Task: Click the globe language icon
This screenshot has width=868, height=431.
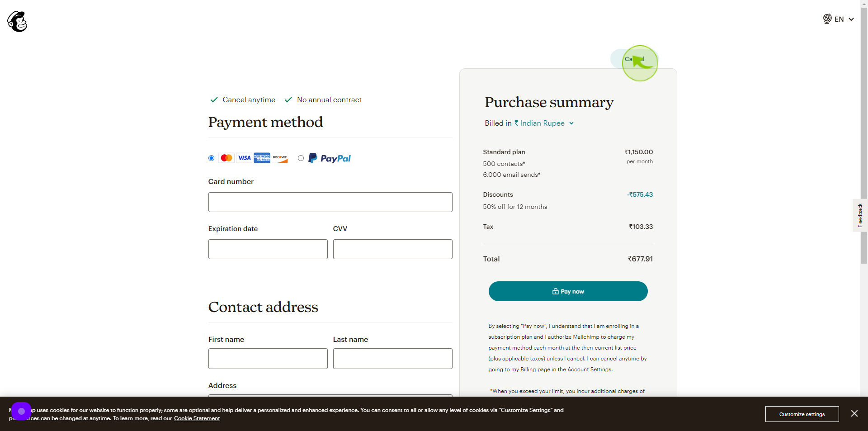Action: [x=827, y=19]
